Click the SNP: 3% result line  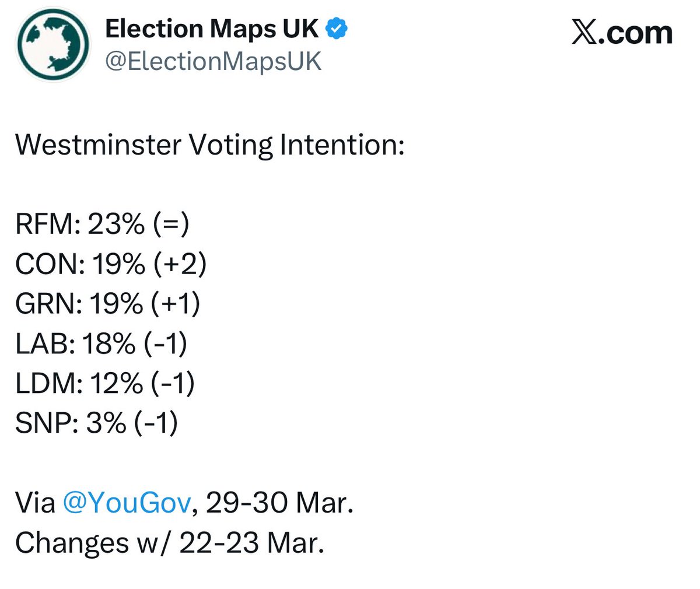coord(96,422)
